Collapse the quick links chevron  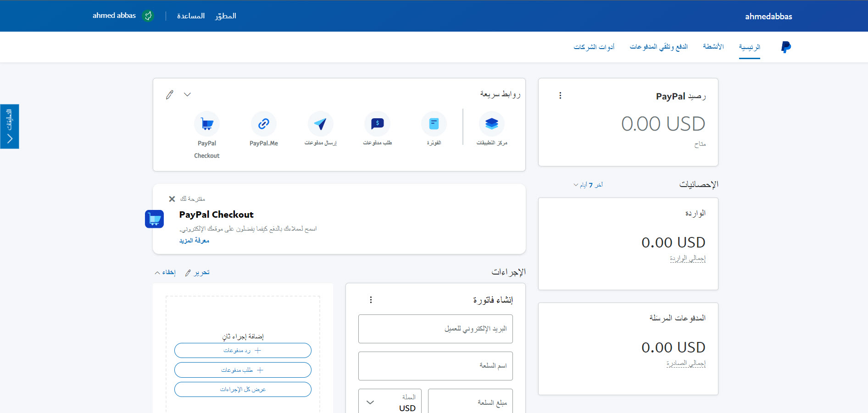coord(187,94)
